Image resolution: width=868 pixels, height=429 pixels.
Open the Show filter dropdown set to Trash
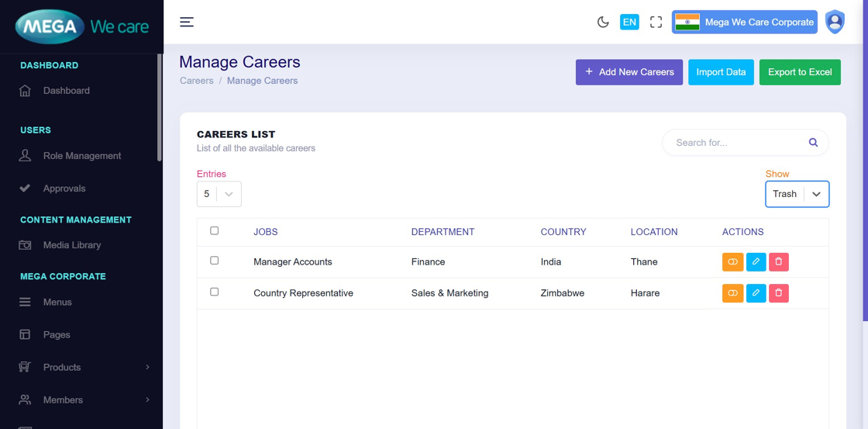click(x=797, y=194)
